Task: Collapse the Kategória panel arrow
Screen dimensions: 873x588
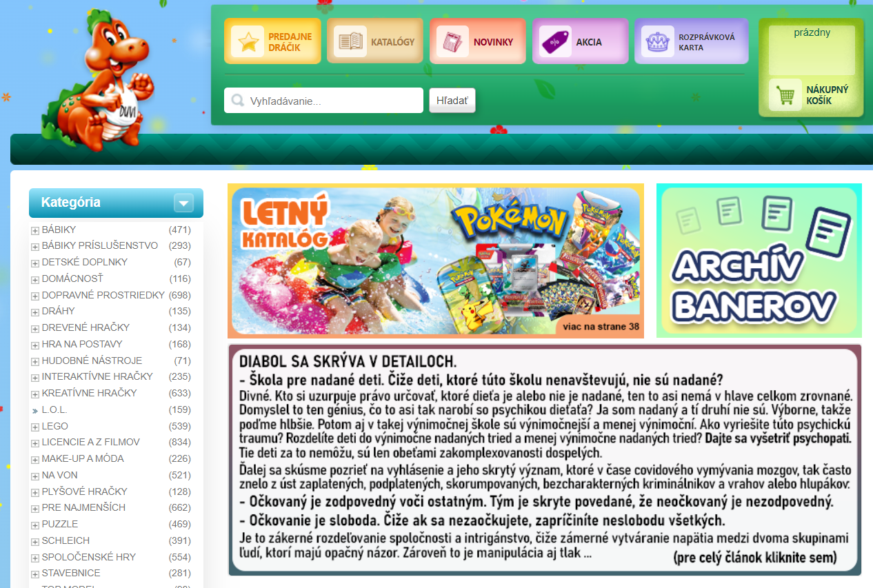Action: 183,203
